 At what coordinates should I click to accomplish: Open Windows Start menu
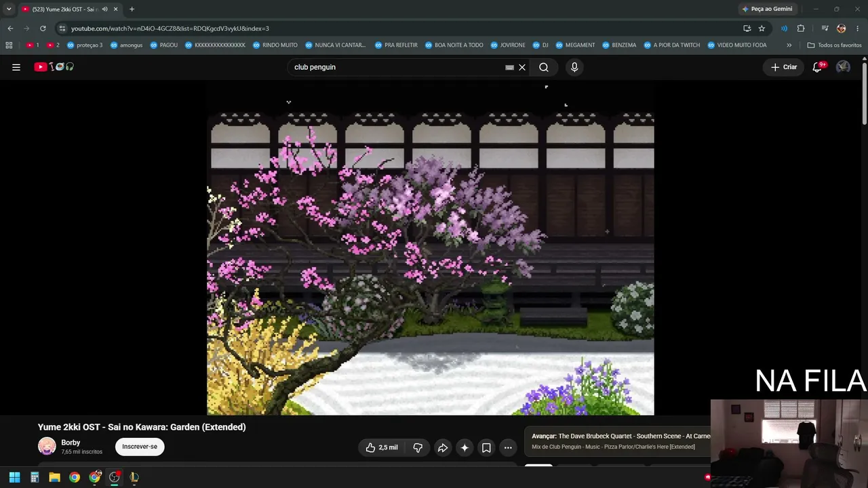pos(14,477)
